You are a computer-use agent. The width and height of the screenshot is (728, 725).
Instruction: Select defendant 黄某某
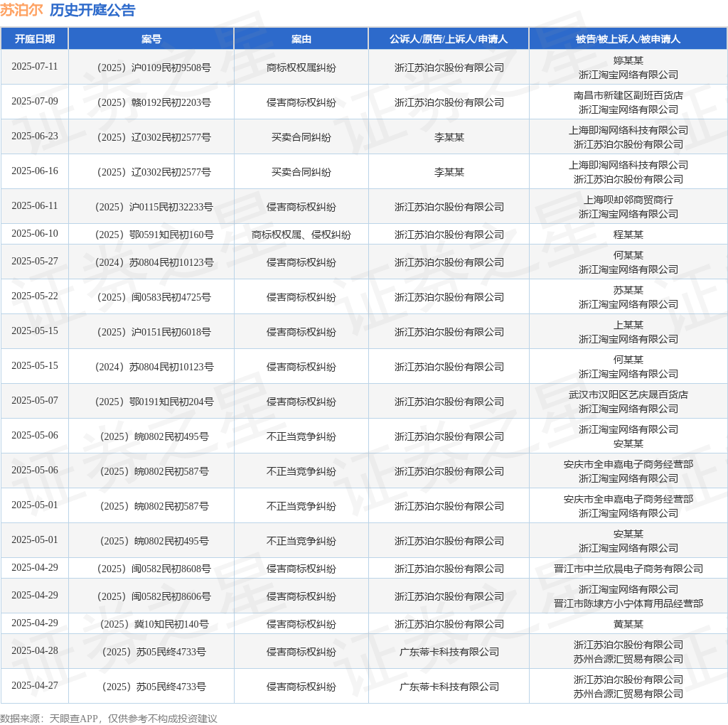pos(628,625)
